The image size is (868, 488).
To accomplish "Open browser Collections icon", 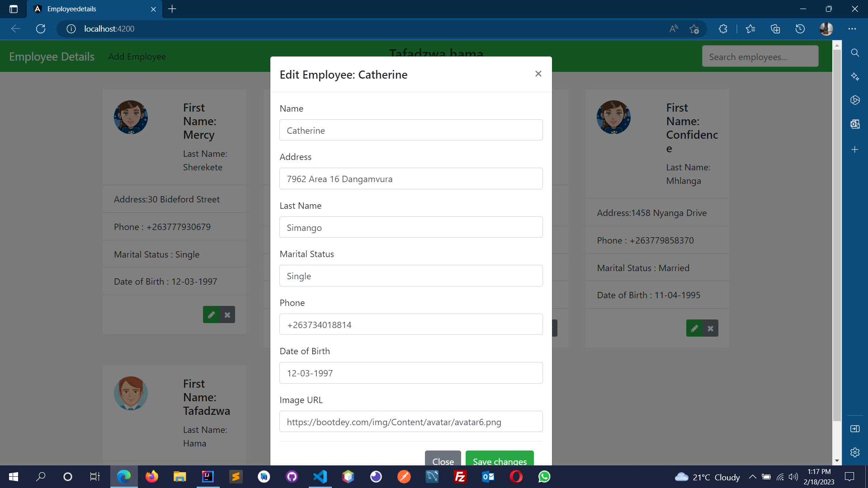I will [775, 29].
